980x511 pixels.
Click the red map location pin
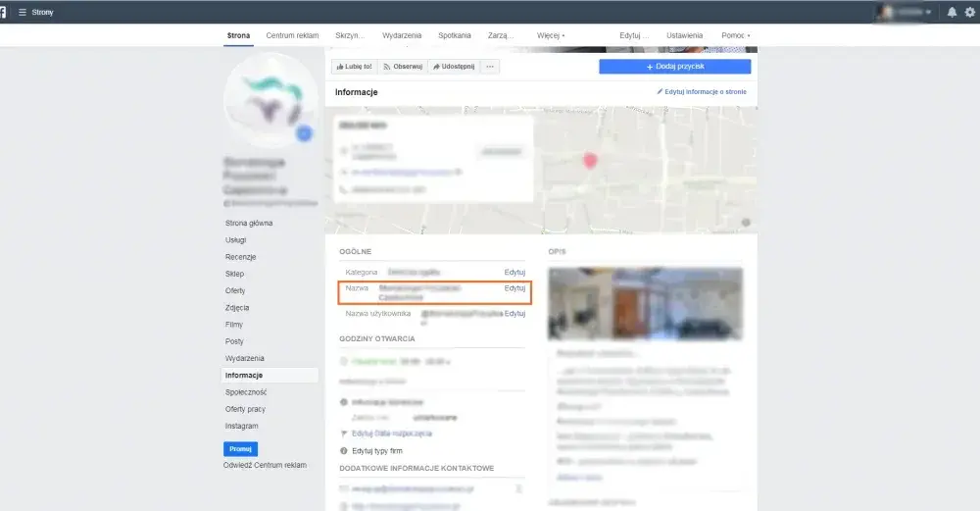point(590,160)
